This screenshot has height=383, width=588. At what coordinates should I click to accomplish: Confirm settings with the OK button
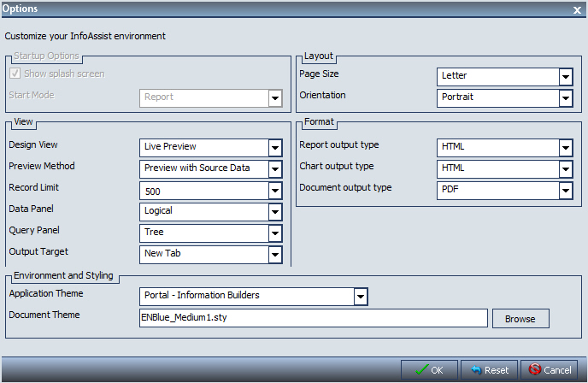point(429,370)
